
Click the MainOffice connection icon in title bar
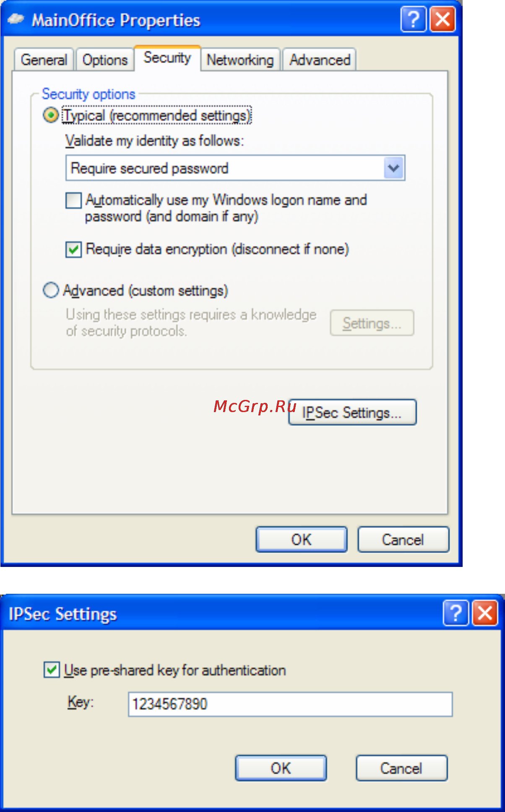click(16, 19)
